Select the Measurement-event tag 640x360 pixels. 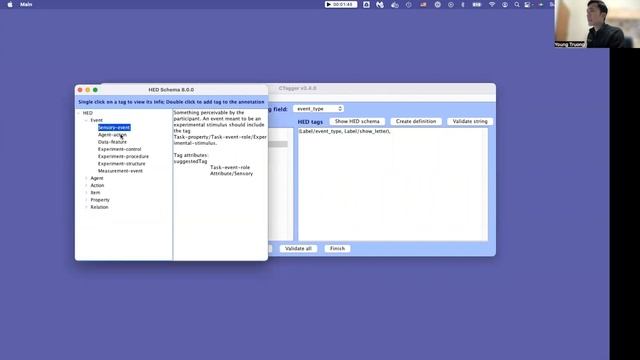point(120,171)
